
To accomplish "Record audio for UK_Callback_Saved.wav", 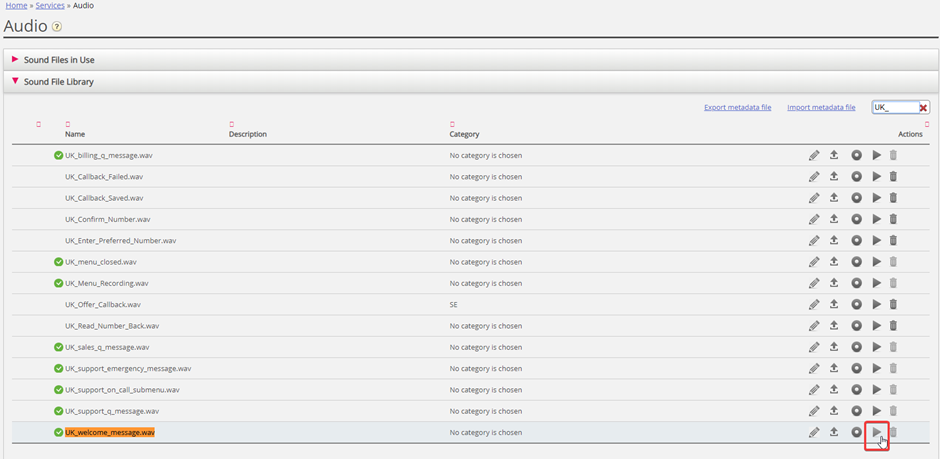I will point(856,198).
